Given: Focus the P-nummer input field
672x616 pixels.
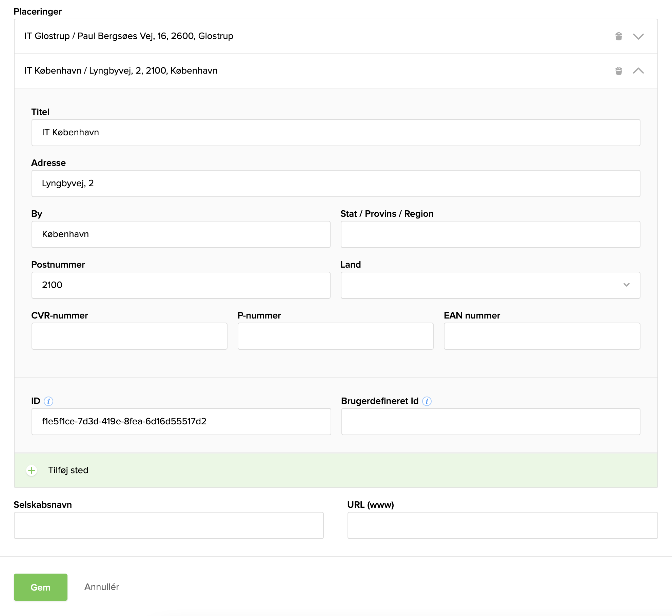Looking at the screenshot, I should coord(335,336).
